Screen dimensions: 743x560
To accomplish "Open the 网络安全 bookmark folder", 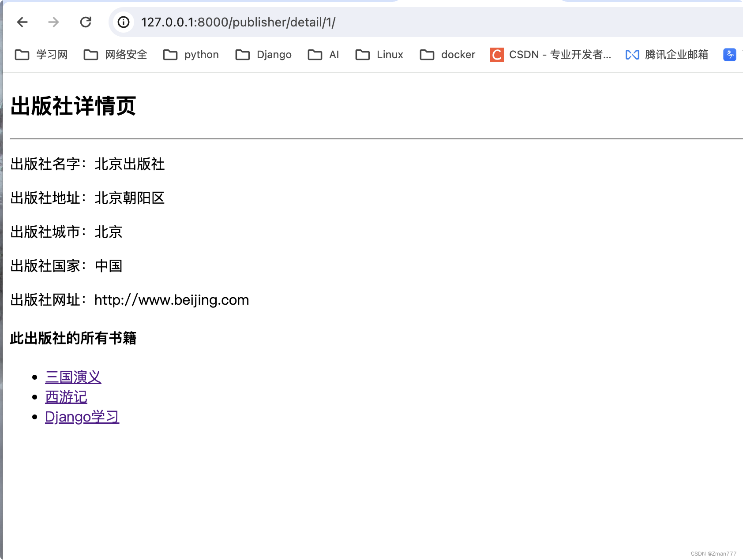I will (115, 55).
